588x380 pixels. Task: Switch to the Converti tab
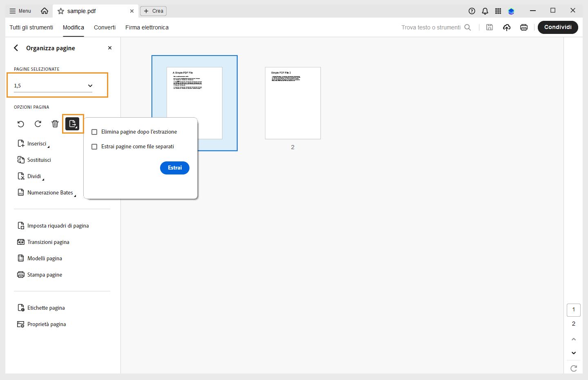105,27
